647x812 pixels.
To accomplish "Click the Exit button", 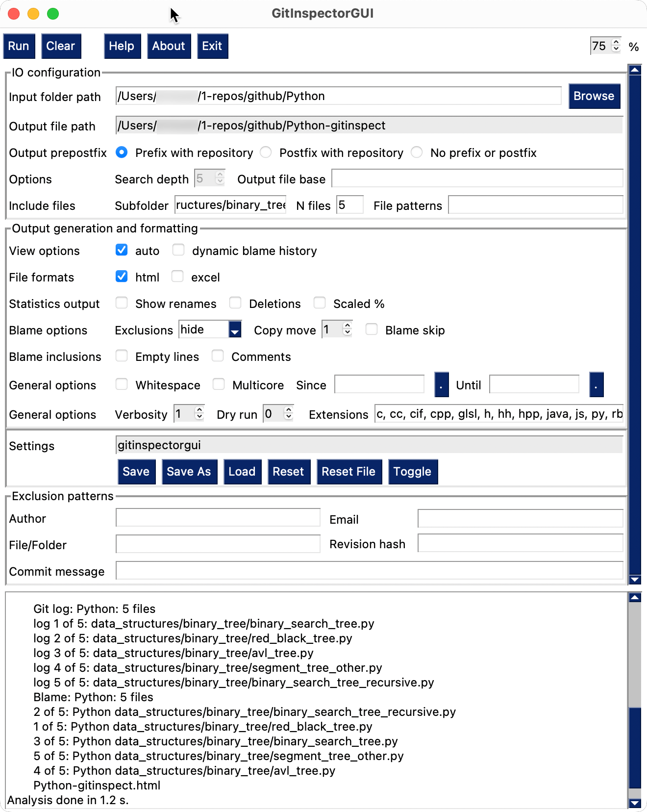I will tap(212, 46).
